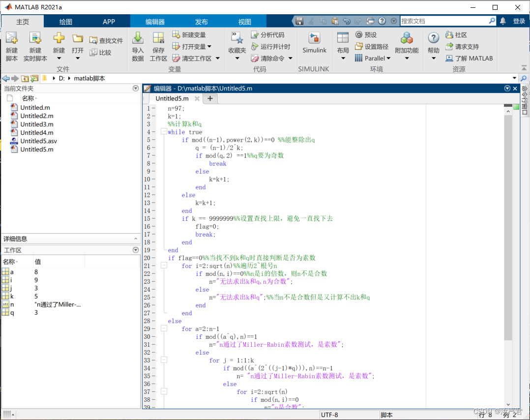Select the Untitled5.m editor file tab
The height and width of the screenshot is (420, 530).
pyautogui.click(x=172, y=98)
